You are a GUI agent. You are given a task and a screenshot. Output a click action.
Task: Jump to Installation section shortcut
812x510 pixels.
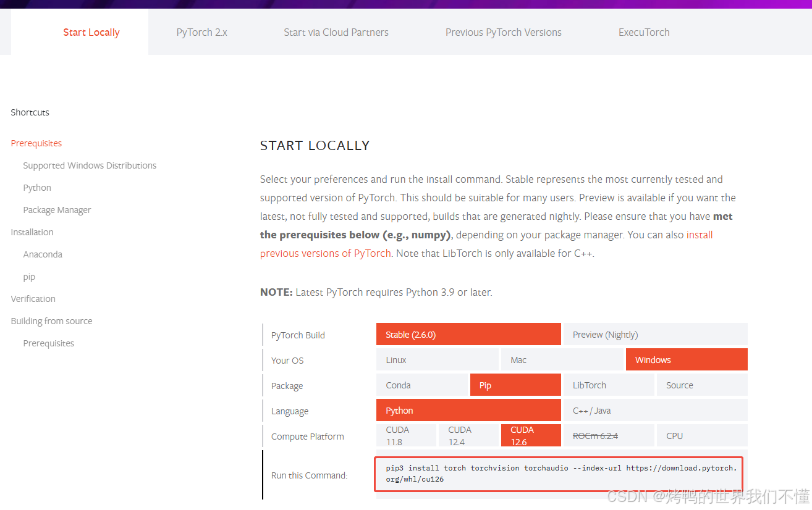click(x=32, y=232)
